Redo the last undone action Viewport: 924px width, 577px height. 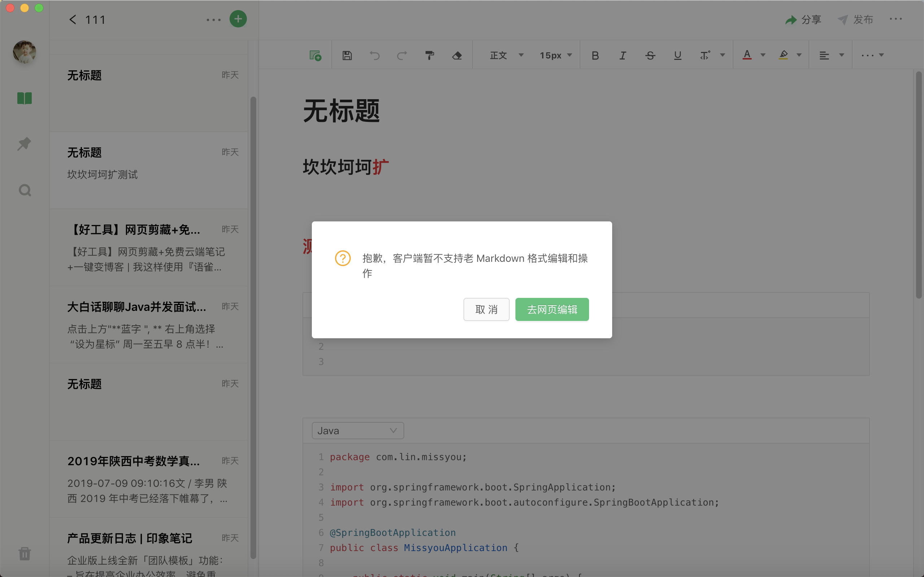401,55
